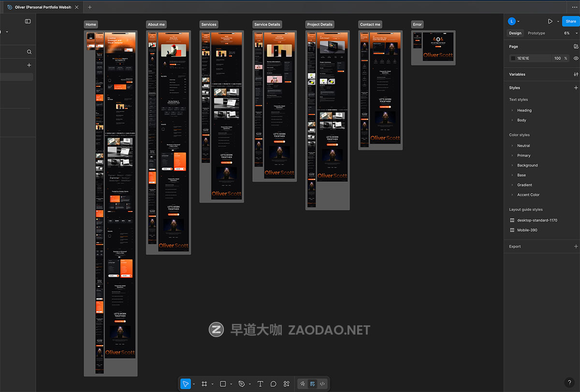Click the Present play icon
This screenshot has width=580, height=392.
point(550,21)
